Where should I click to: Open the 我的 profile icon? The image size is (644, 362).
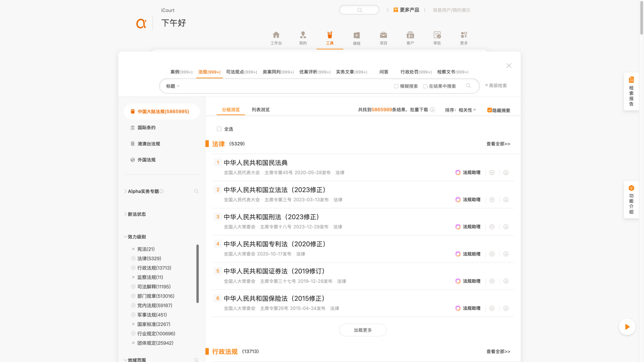pos(303,35)
